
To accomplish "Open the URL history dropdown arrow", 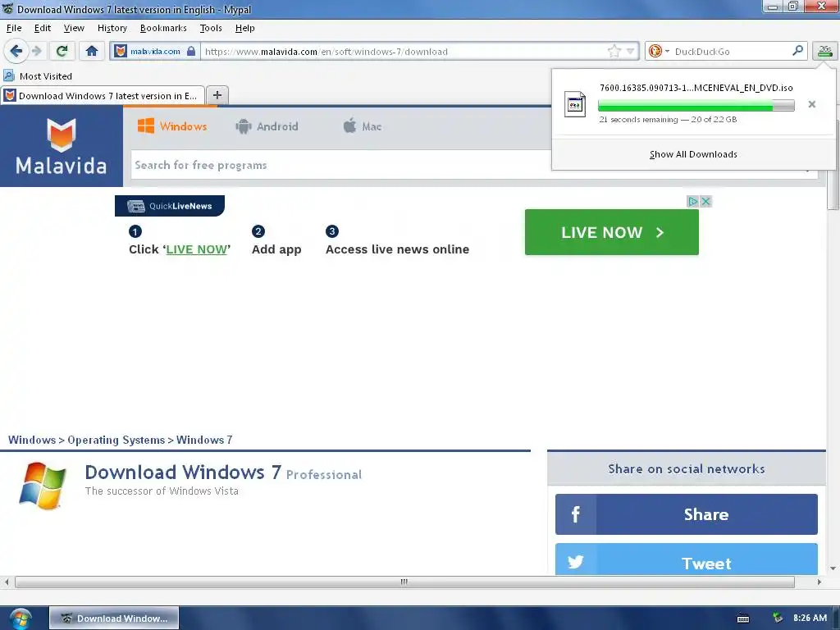I will pos(631,52).
